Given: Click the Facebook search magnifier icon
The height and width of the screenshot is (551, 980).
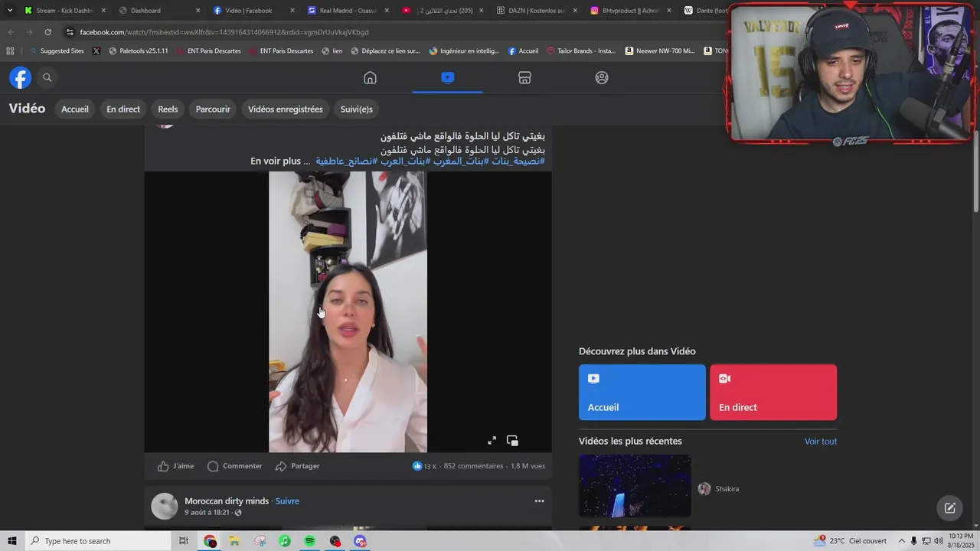Looking at the screenshot, I should 47,77.
